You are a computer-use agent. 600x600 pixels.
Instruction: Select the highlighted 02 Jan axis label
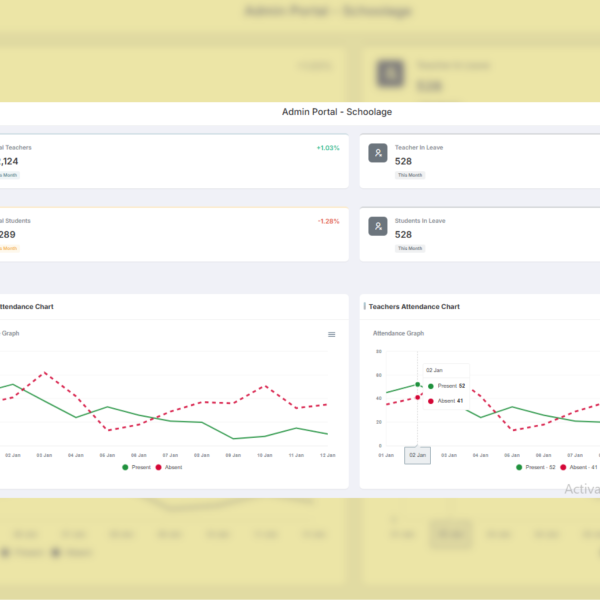point(417,455)
